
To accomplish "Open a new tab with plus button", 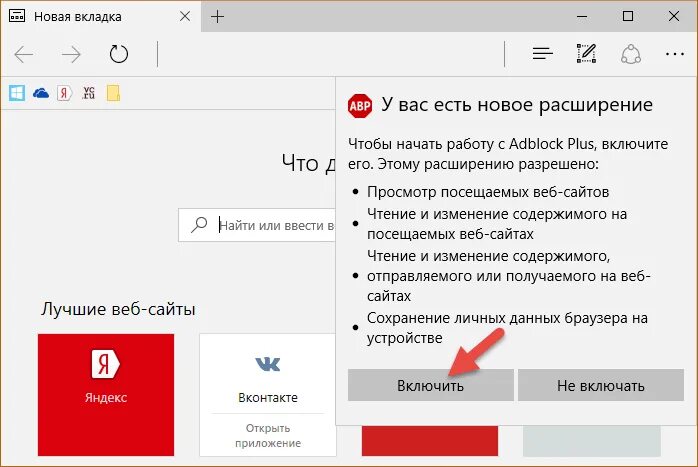I will click(x=217, y=17).
